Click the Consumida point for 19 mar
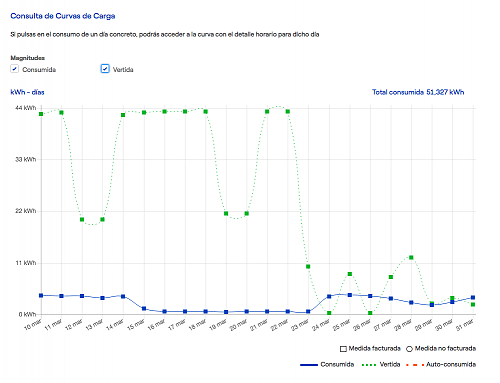Screen dimensions: 500x383 click(x=226, y=312)
